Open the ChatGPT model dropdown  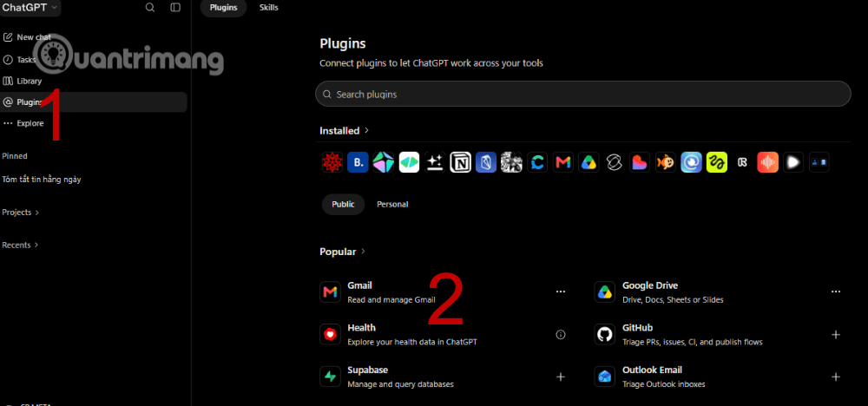(x=30, y=8)
